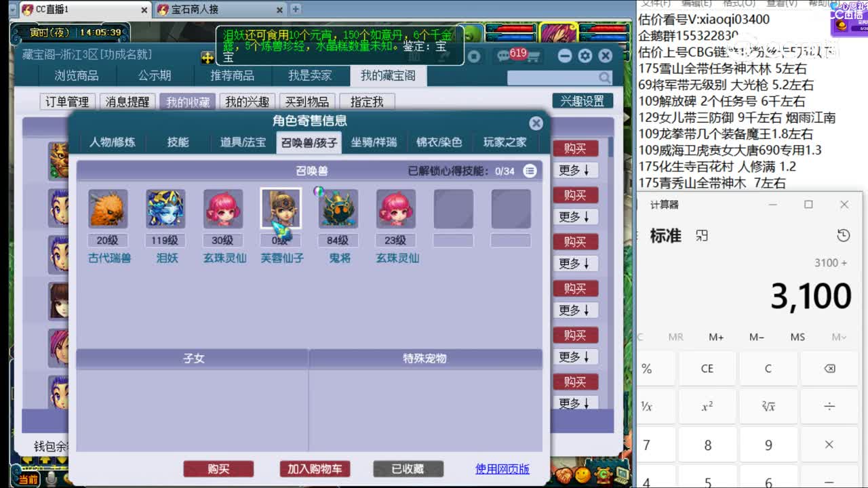Open the 使用网页版 link
This screenshot has height=488, width=868.
click(x=501, y=468)
